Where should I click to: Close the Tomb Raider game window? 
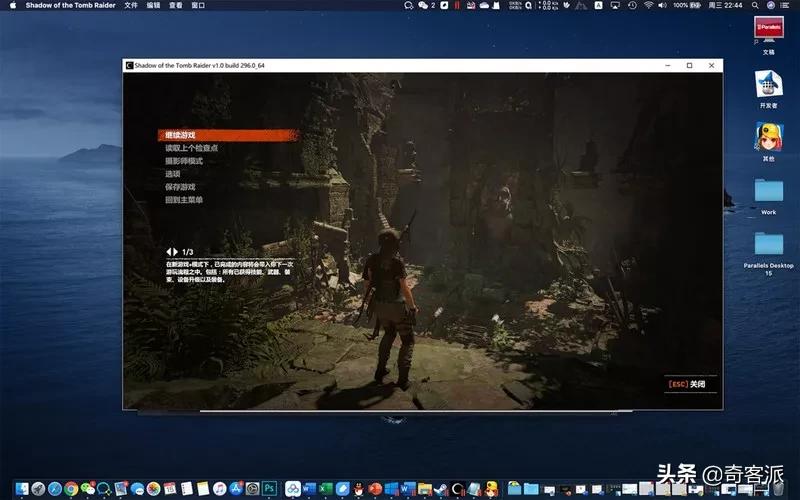(711, 65)
